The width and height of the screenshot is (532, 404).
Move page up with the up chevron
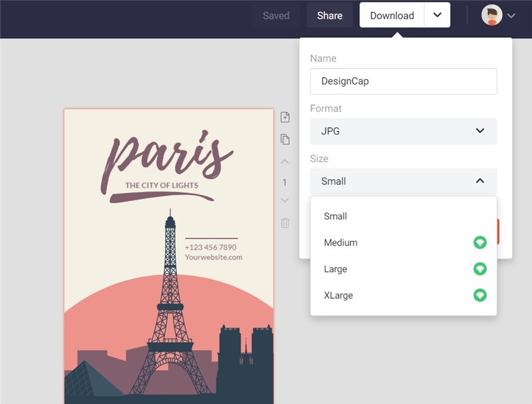coord(285,162)
